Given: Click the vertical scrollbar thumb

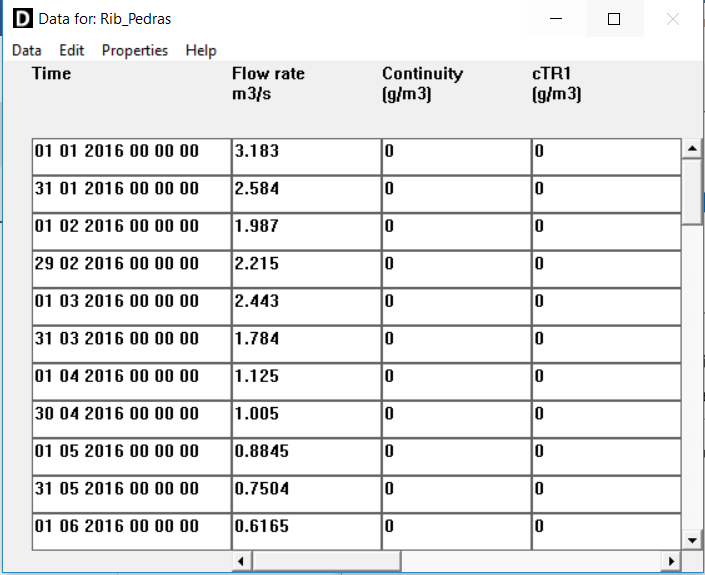Looking at the screenshot, I should (x=691, y=191).
